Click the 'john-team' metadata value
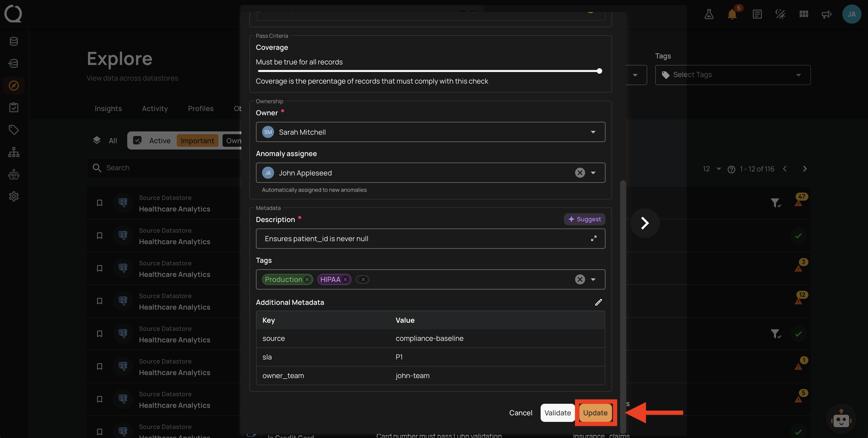Screen dimensions: 868x438 point(412,376)
